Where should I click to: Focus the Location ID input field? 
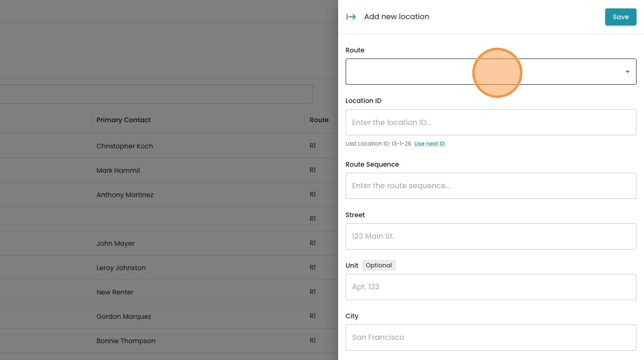tap(491, 122)
